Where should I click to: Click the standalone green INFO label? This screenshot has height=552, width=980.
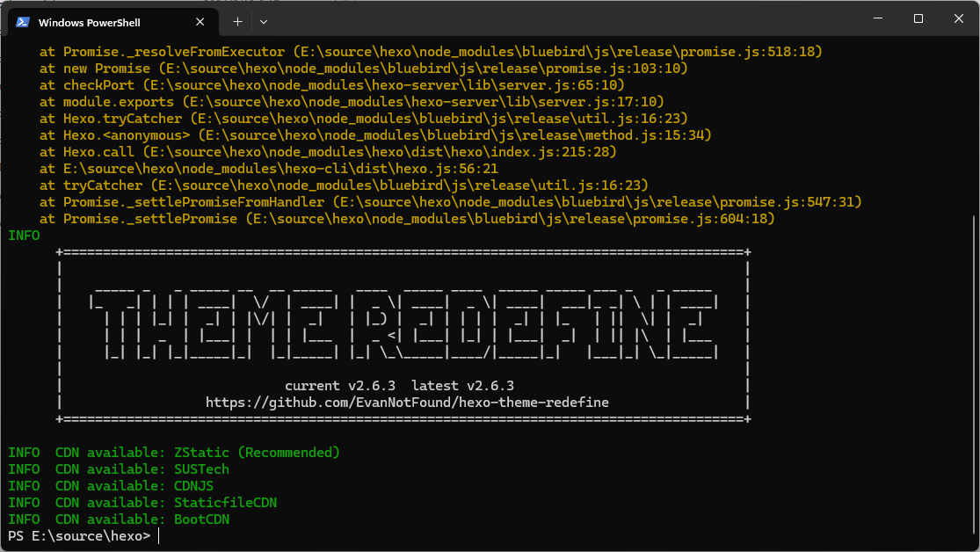[x=24, y=236]
